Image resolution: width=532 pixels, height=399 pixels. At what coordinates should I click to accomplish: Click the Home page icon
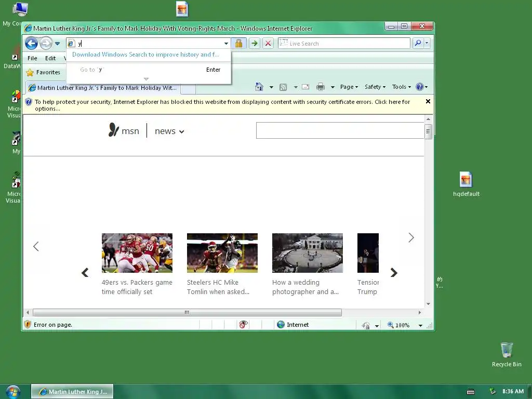[259, 87]
